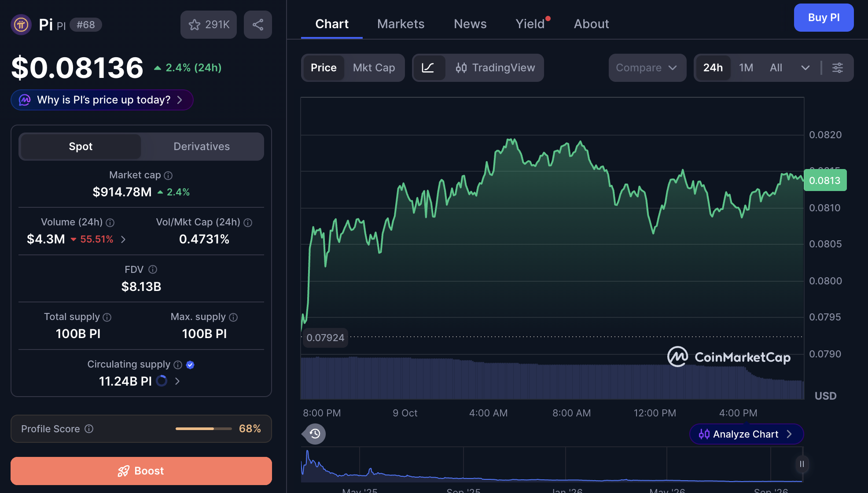Screen dimensions: 868x493
Task: Select the line chart icon
Action: click(428, 68)
